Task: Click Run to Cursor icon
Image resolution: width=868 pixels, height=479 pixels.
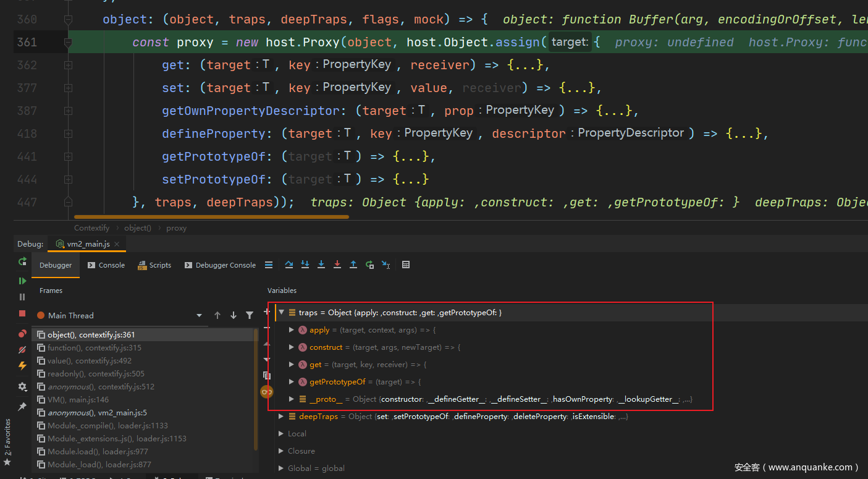Action: (x=386, y=265)
